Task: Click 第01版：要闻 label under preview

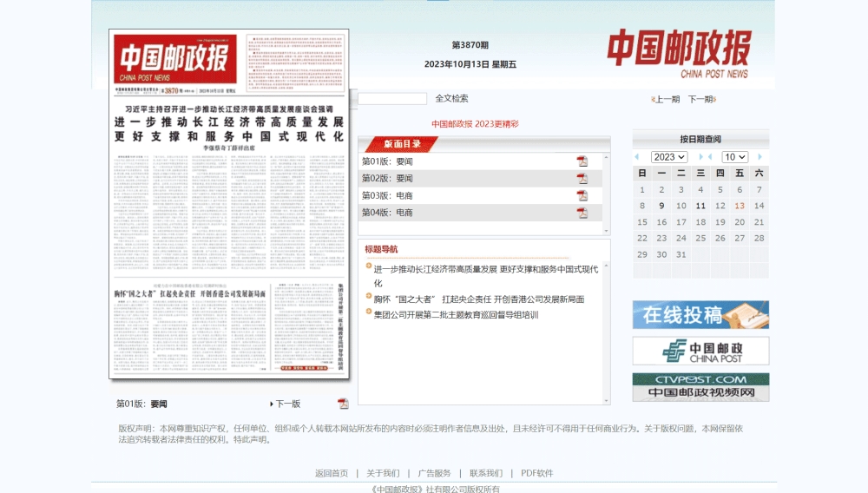Action: coord(141,404)
